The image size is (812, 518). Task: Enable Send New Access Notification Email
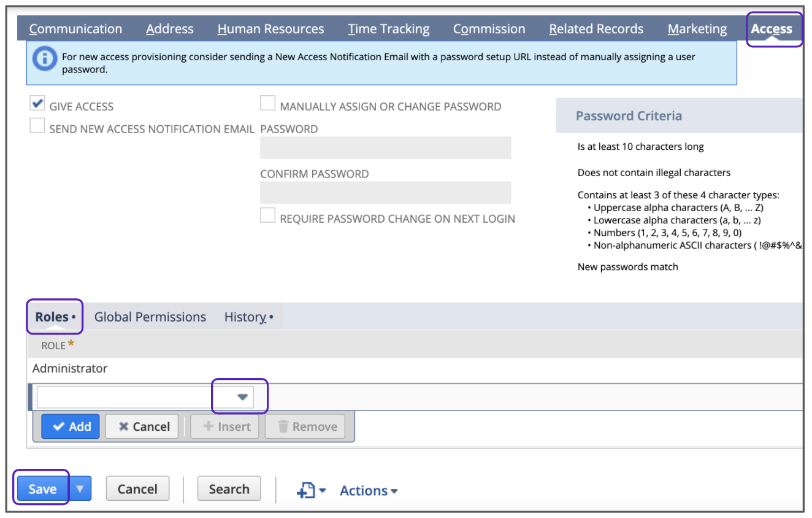tap(38, 126)
